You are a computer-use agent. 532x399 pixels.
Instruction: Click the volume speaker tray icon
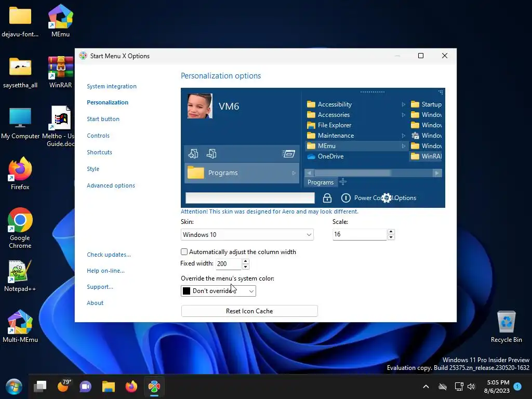tap(471, 387)
